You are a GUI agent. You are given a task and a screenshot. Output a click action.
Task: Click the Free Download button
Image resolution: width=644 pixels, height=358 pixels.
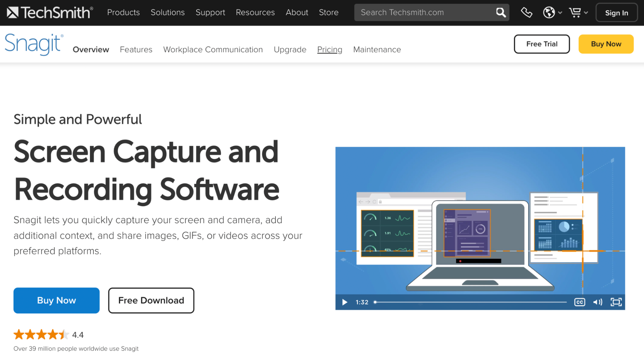click(151, 300)
